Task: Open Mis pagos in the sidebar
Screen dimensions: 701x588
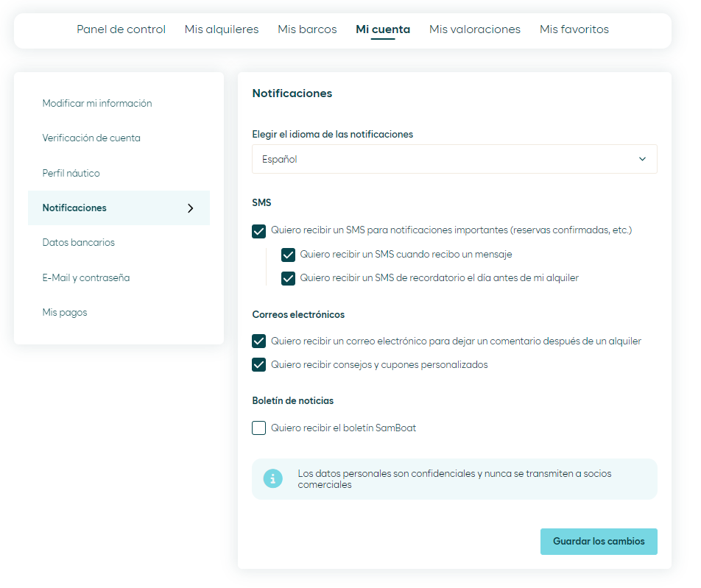Action: pyautogui.click(x=65, y=313)
